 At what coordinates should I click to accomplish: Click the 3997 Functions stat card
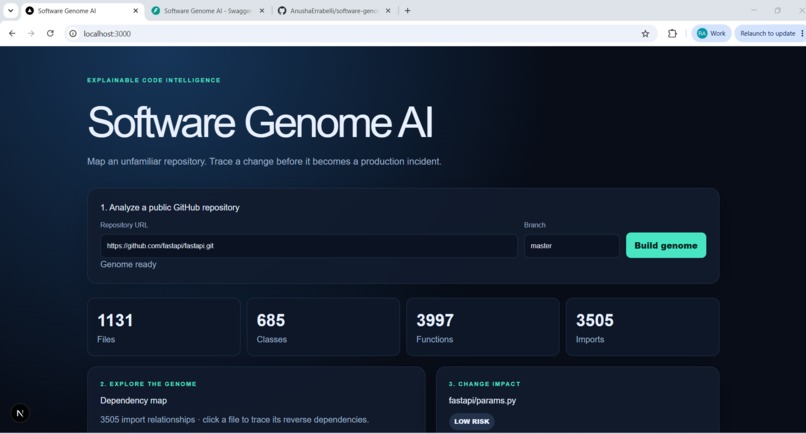483,327
